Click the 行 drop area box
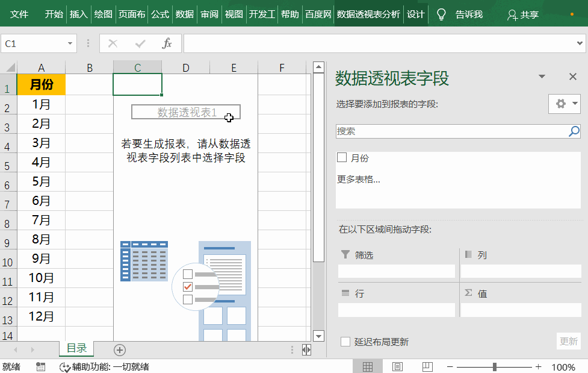The width and height of the screenshot is (588, 373). 397,310
